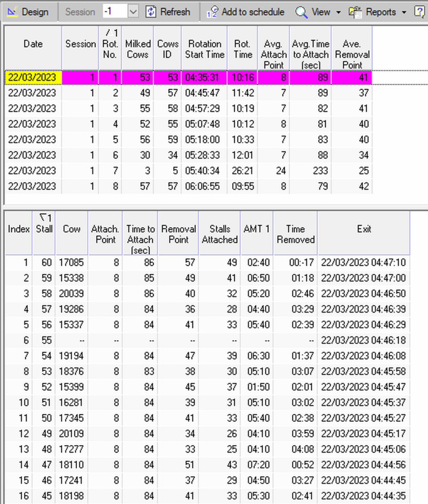Select rotation row with start time 06:06:55
The image size is (428, 504).
click(x=204, y=186)
